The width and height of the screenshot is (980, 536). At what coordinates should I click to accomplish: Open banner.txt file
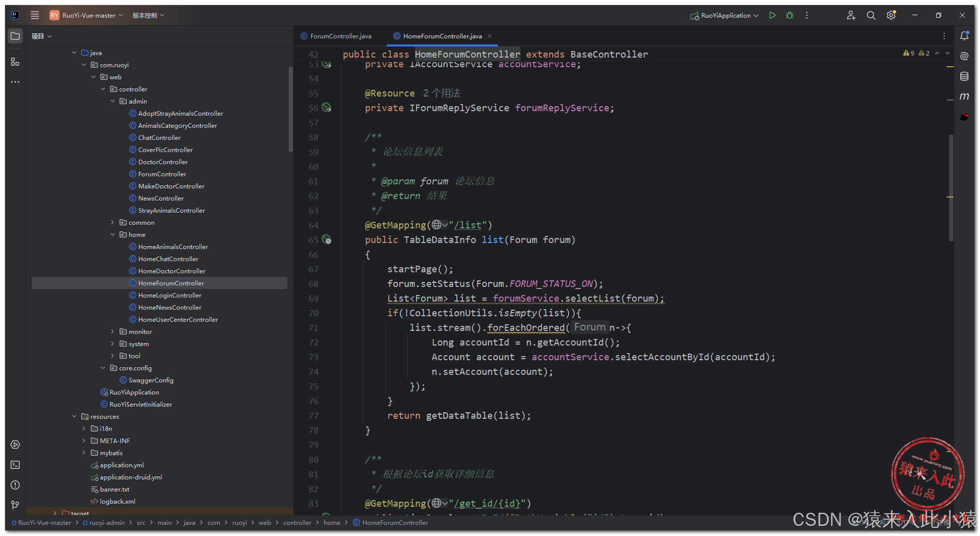pos(114,489)
